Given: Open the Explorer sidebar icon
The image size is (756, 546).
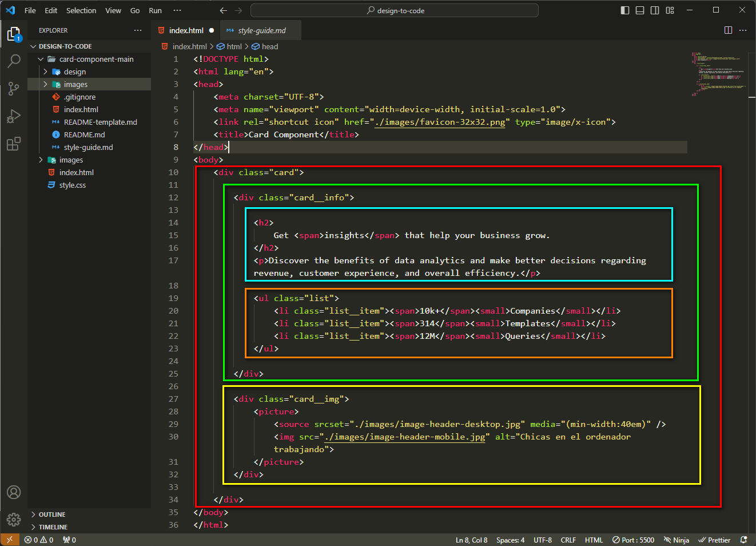Looking at the screenshot, I should point(14,34).
